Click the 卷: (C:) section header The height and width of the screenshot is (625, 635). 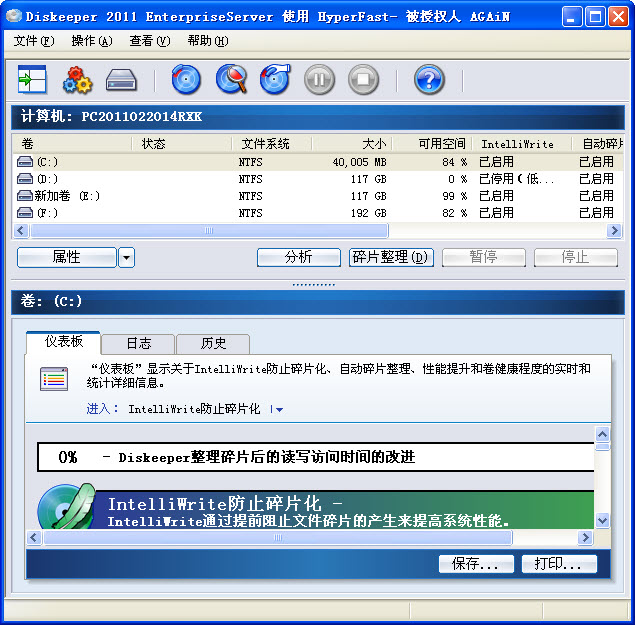(318, 302)
